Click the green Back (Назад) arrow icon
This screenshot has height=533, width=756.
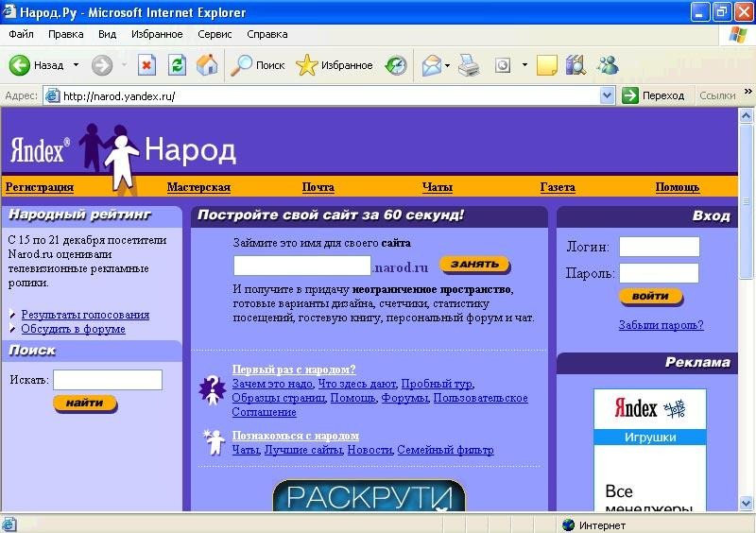(x=19, y=65)
